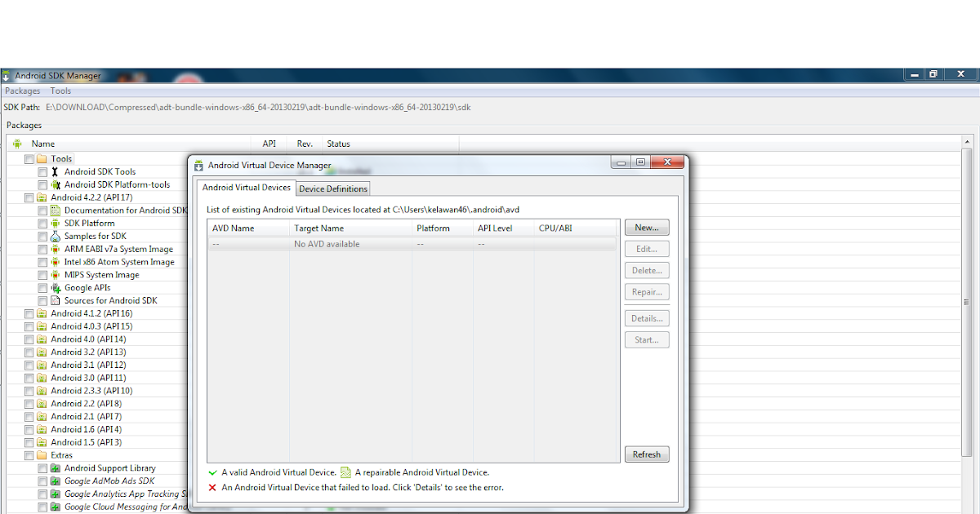Click the Edit... button

tap(647, 249)
